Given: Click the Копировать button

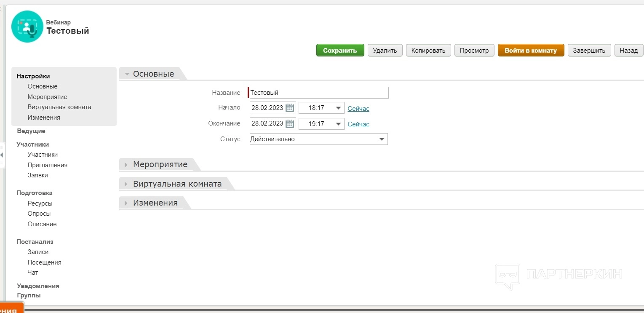Looking at the screenshot, I should (x=428, y=51).
